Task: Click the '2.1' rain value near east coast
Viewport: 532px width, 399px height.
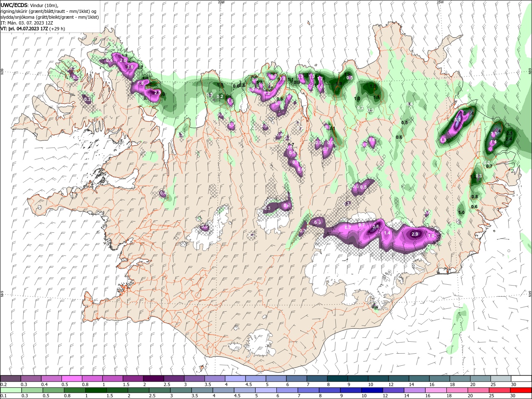Action: point(510,133)
